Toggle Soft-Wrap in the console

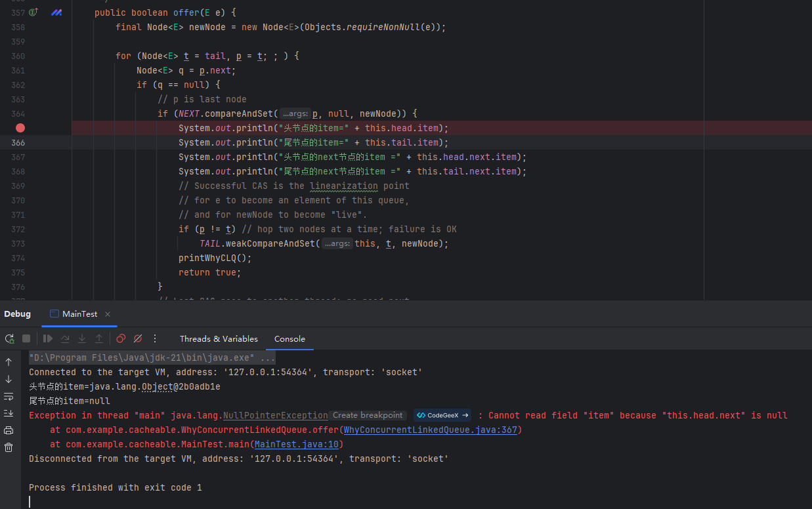tap(9, 396)
